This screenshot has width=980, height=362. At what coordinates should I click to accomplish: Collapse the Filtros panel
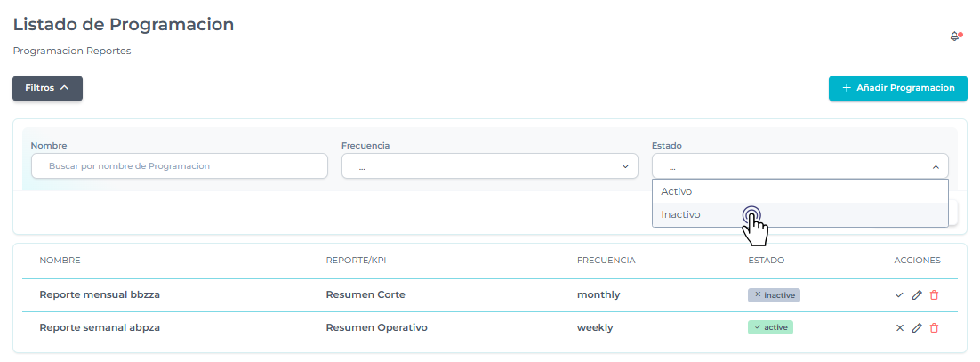pos(47,88)
